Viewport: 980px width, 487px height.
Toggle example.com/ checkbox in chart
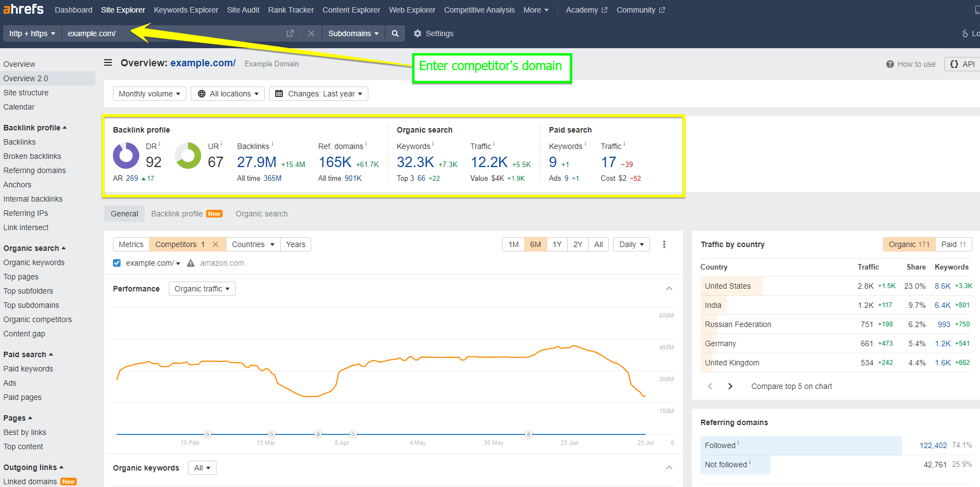click(117, 263)
